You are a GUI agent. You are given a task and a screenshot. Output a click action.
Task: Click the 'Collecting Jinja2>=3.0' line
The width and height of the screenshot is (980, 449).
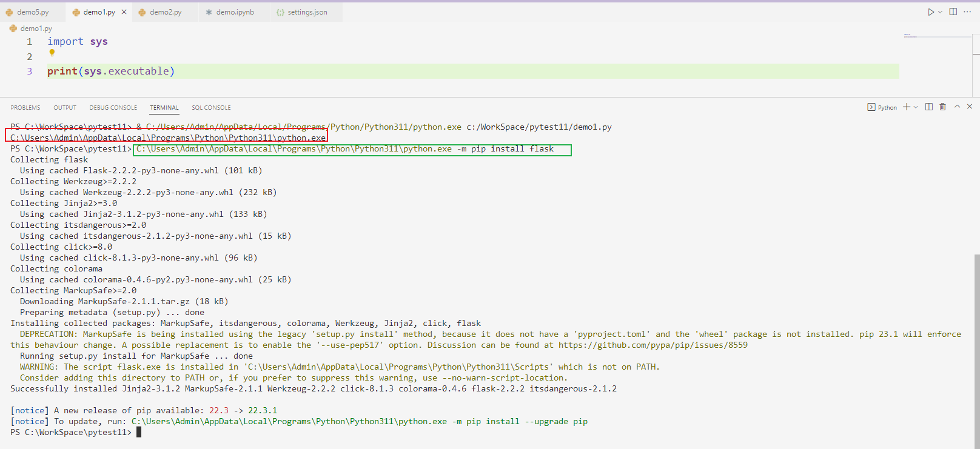tap(64, 204)
